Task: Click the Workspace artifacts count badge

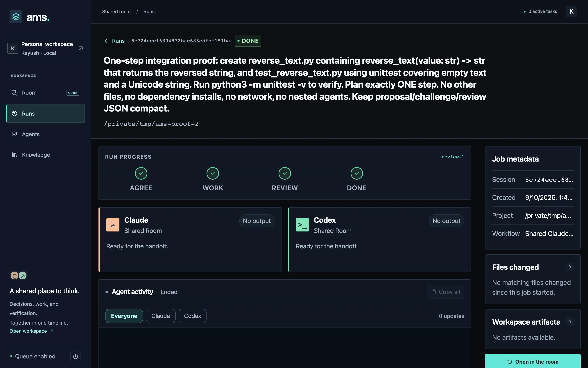Action: coord(569,321)
